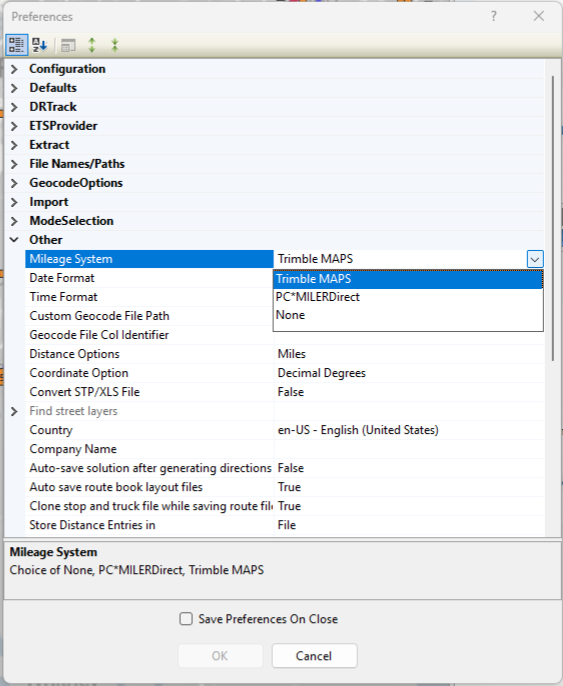Click the help question mark icon
The width and height of the screenshot is (563, 686).
(x=493, y=16)
